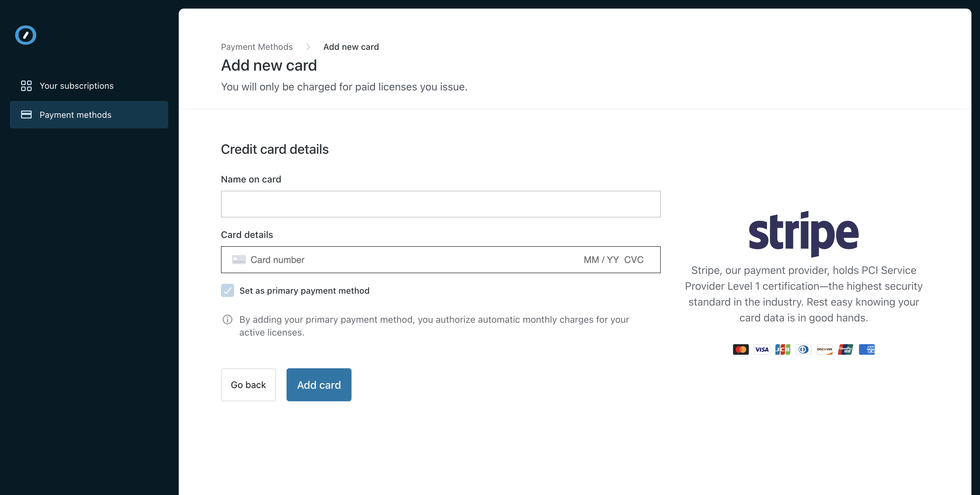Click the JCB card logo

(782, 349)
